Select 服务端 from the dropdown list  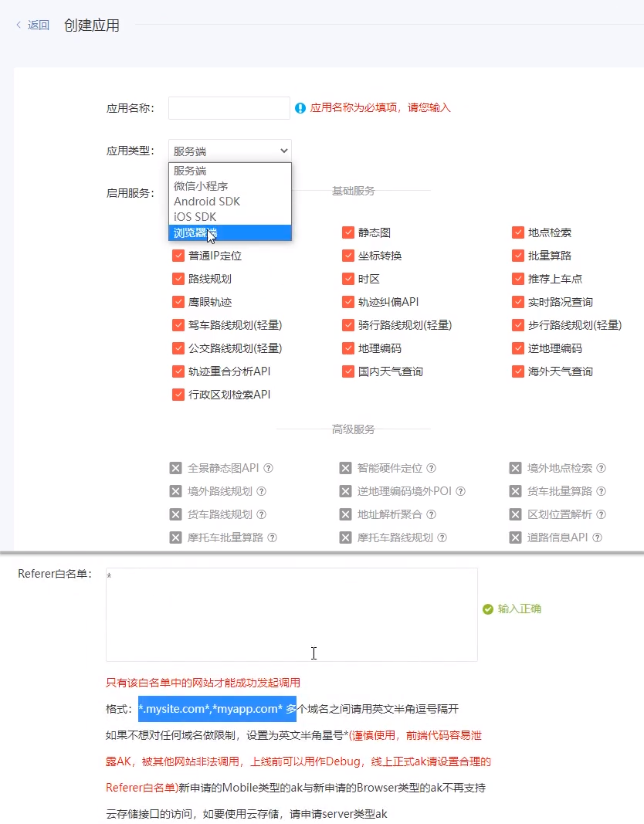(x=230, y=171)
